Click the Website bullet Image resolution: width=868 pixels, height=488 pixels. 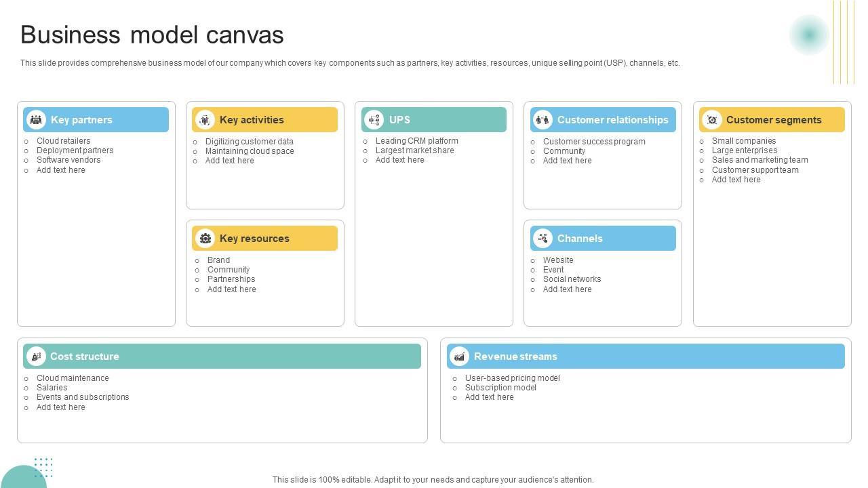pyautogui.click(x=558, y=260)
